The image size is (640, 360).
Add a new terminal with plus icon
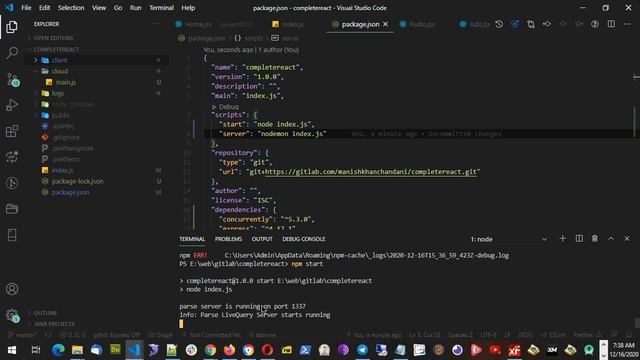563,239
